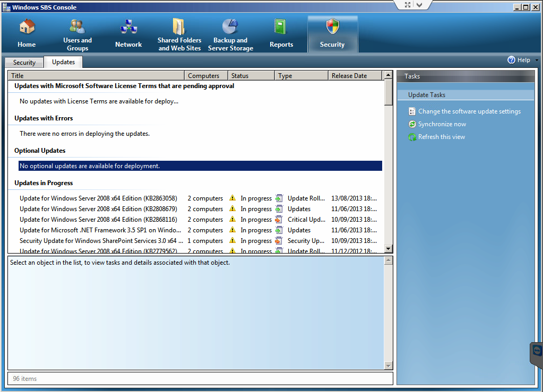Viewport: 543px width, 392px height.
Task: Expand the remote session toolbar chevron at top
Action: [x=419, y=5]
